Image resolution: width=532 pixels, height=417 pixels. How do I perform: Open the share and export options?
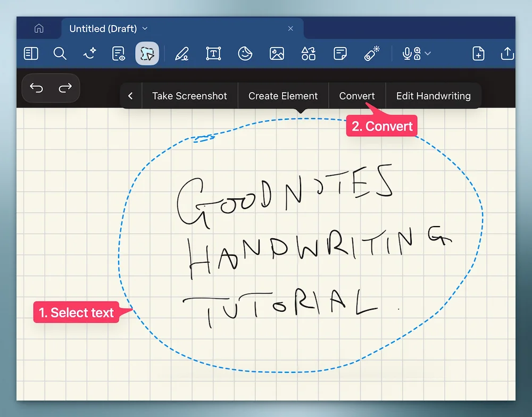pyautogui.click(x=506, y=53)
